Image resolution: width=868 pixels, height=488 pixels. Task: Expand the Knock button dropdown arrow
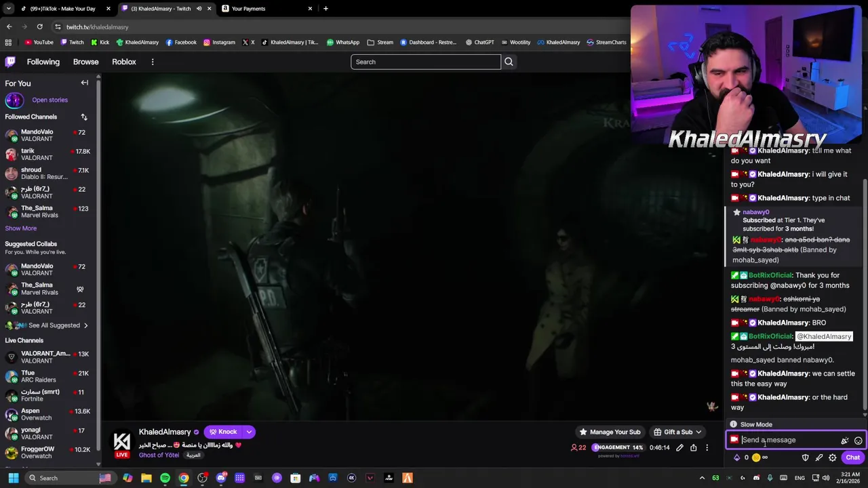tap(249, 432)
